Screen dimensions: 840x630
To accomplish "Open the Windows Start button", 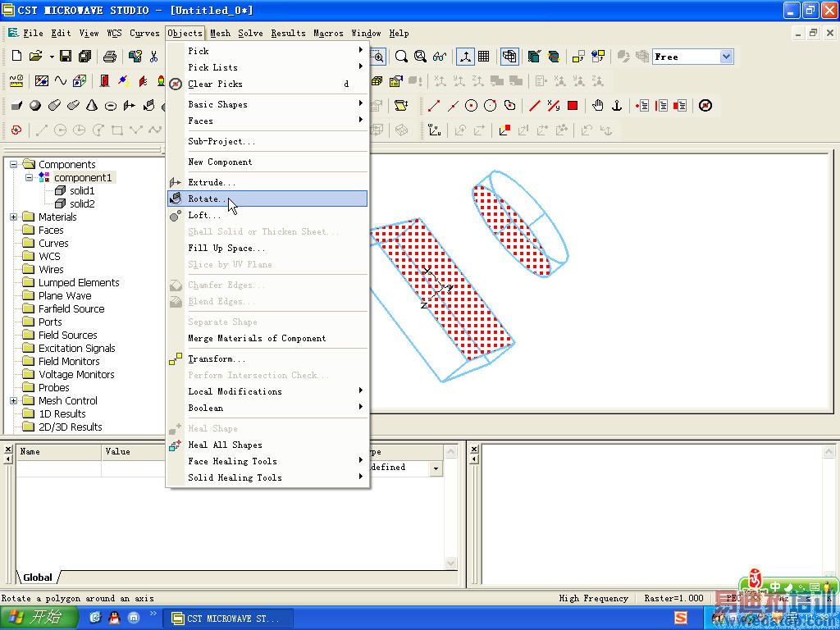I will pos(39,618).
